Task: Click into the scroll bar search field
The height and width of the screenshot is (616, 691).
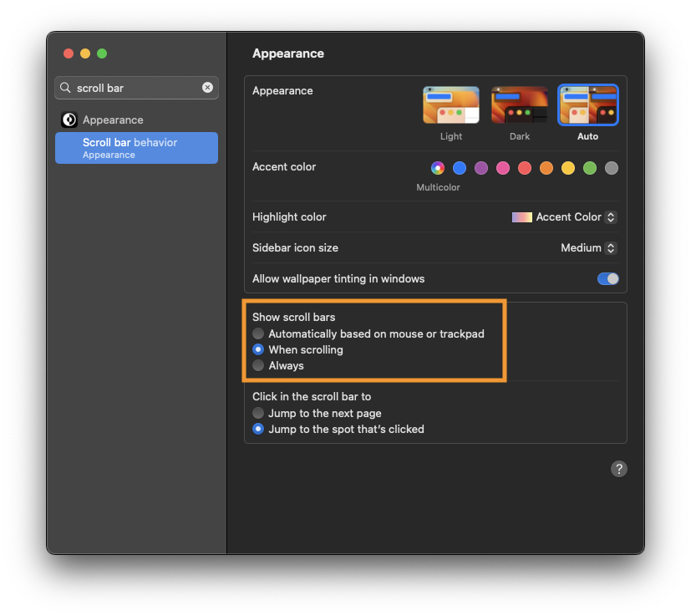Action: 134,88
